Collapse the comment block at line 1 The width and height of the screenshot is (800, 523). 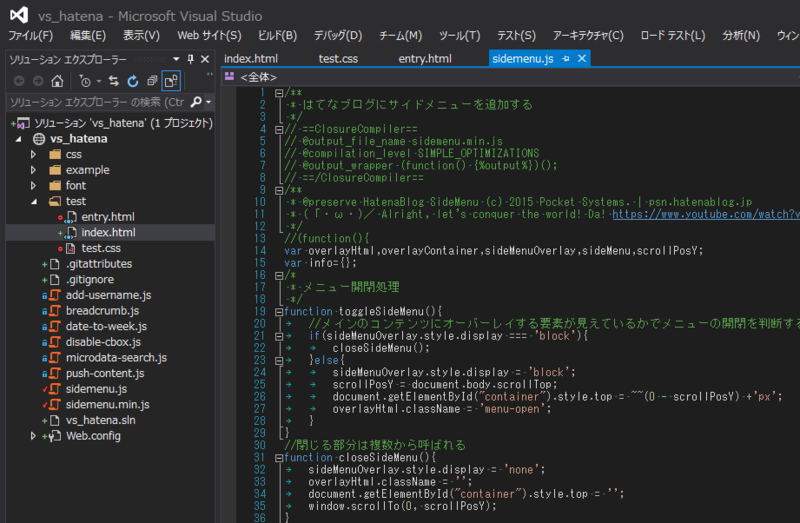[279, 93]
